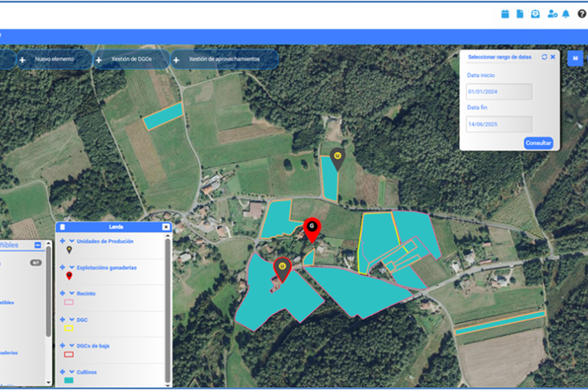Close the date range selection panel
This screenshot has height=390, width=588.
tap(553, 57)
